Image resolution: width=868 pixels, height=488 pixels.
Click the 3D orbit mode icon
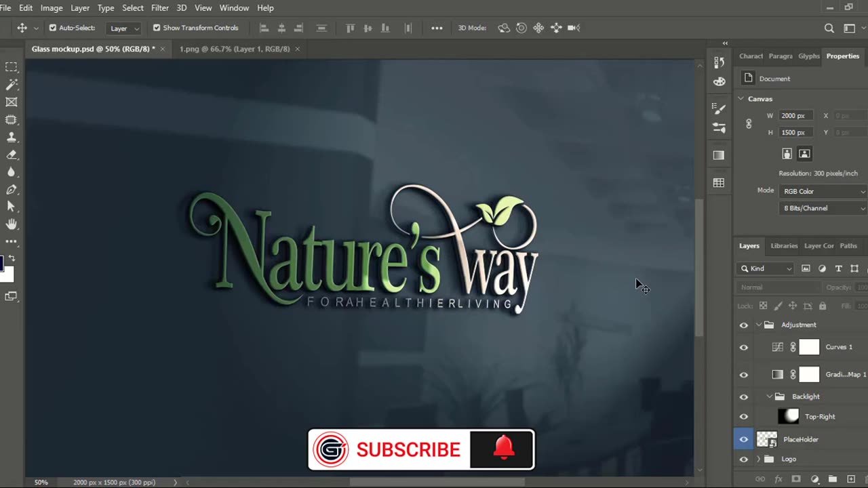(504, 28)
